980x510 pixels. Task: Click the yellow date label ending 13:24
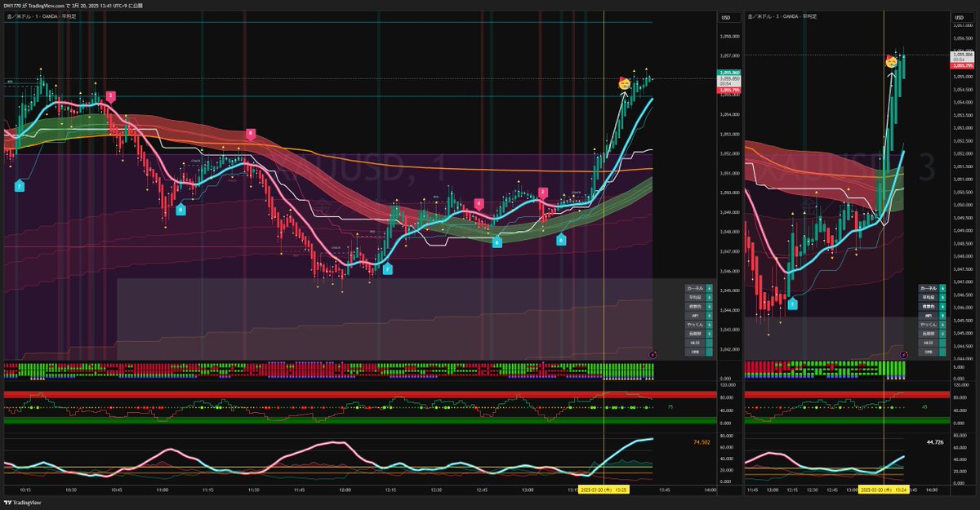pyautogui.click(x=884, y=491)
